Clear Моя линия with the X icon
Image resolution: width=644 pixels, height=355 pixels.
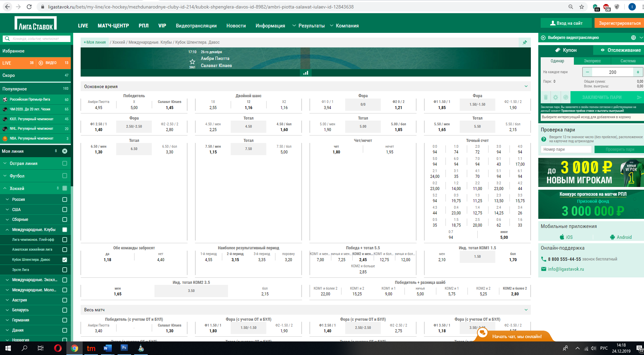[x=65, y=151]
